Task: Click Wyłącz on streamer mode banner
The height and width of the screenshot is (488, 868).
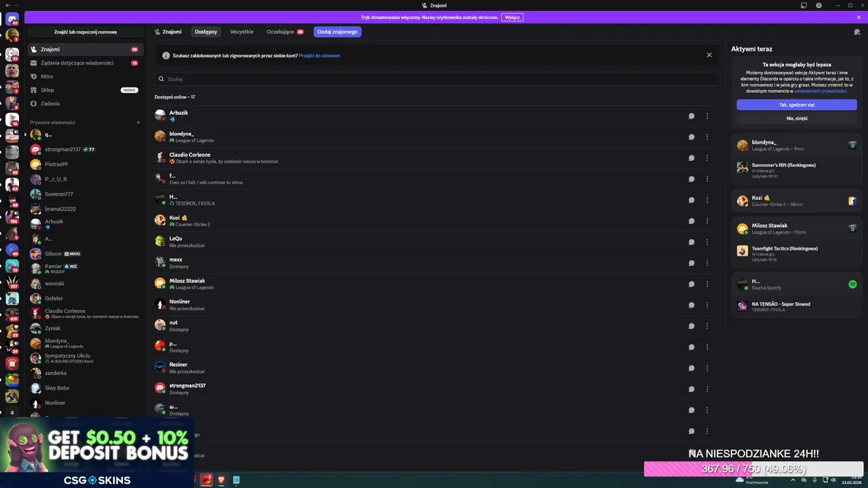Action: click(512, 17)
